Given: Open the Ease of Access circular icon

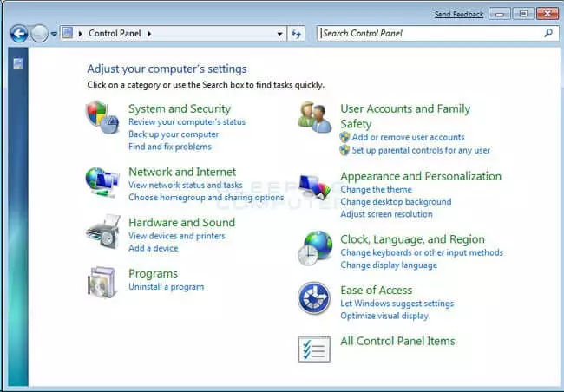Looking at the screenshot, I should tap(314, 298).
